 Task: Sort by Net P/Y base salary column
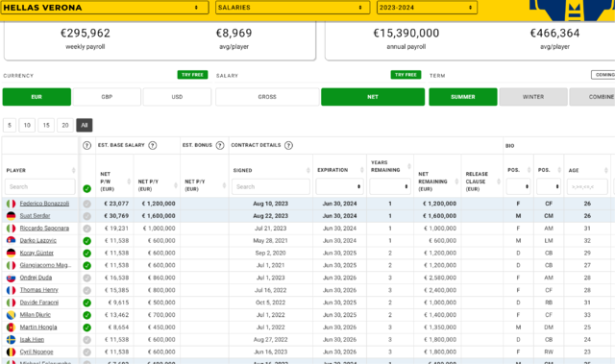click(x=175, y=185)
